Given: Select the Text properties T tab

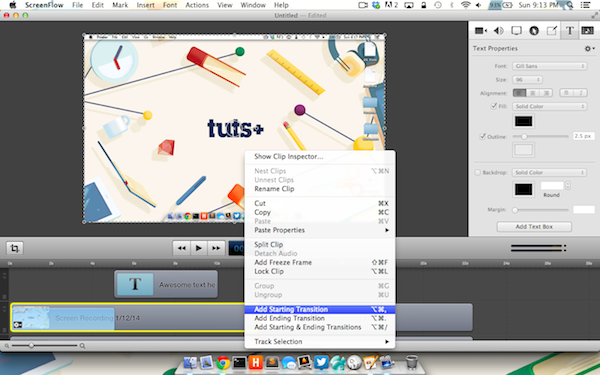Looking at the screenshot, I should 569,31.
